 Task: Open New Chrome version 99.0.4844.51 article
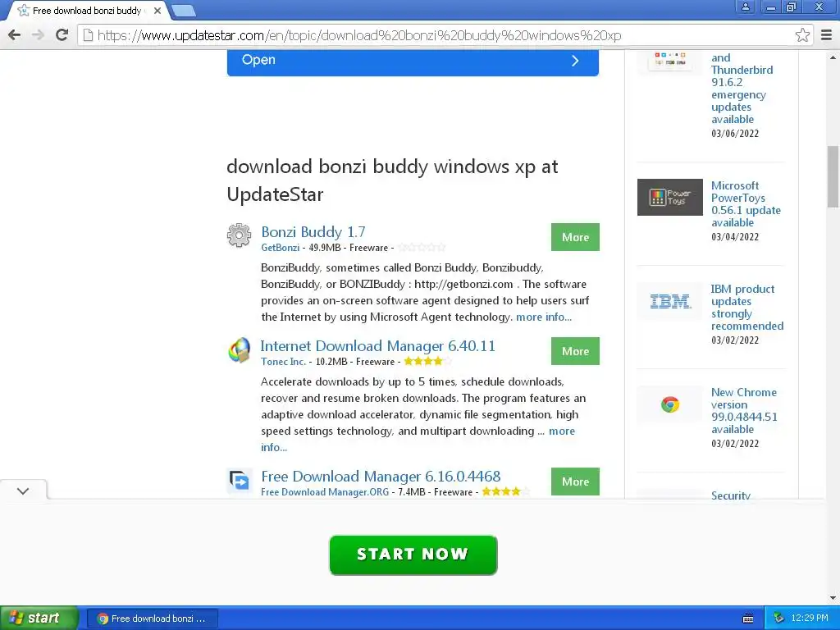pyautogui.click(x=744, y=411)
